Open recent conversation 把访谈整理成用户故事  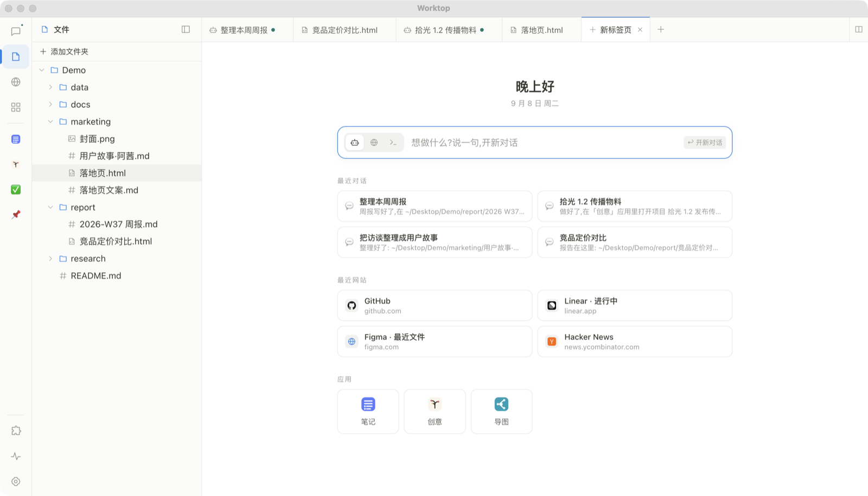(435, 242)
